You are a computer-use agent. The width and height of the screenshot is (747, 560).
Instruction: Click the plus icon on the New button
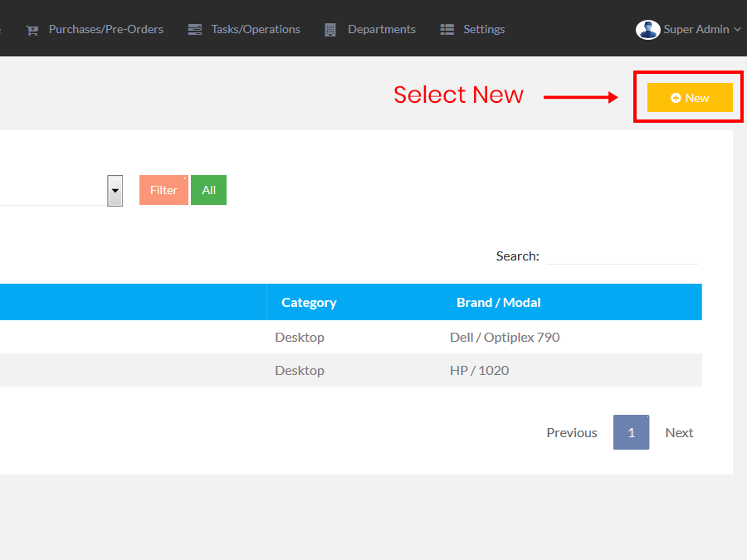[x=676, y=98]
